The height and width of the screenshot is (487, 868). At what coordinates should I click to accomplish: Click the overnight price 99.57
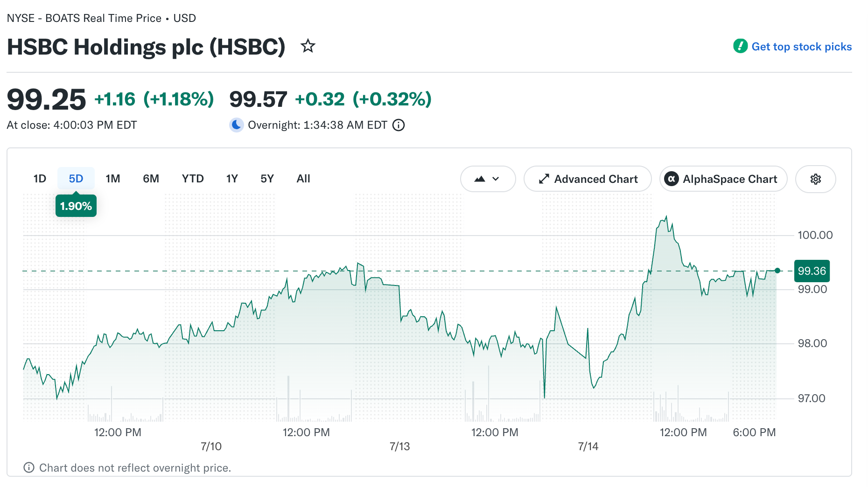[258, 99]
